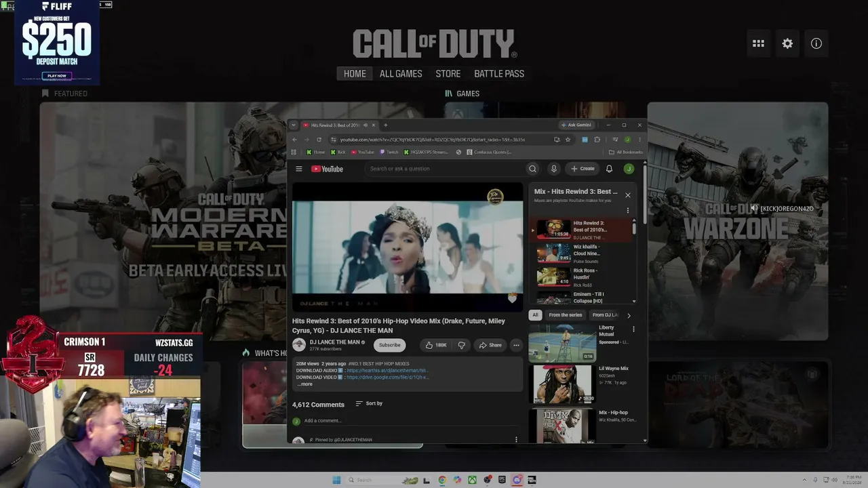Open the launcher info icon
Screen dimensions: 868x488
(816, 43)
